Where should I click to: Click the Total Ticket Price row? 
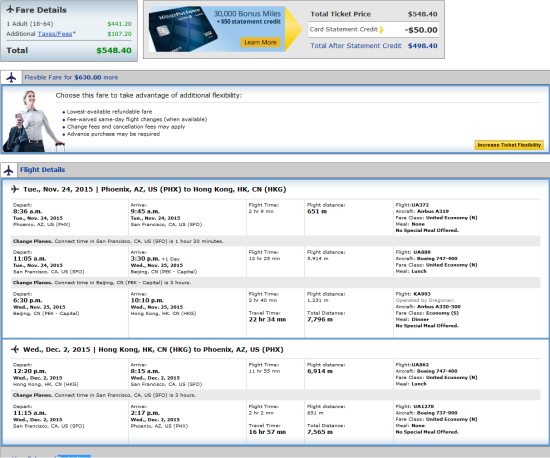(374, 14)
